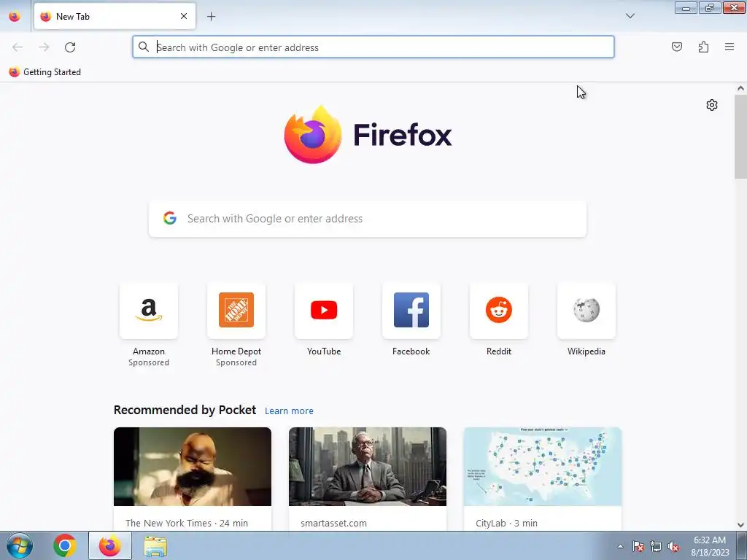Click the 'CityLab · 3 min' text

[506, 523]
